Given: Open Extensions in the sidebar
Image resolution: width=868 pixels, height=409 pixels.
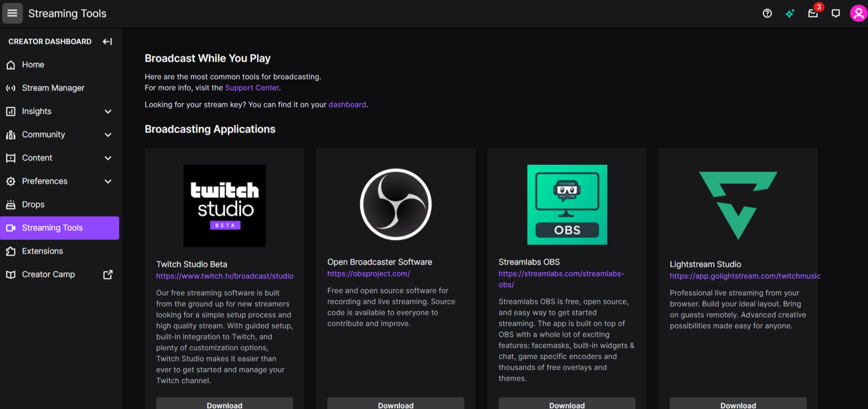Looking at the screenshot, I should click(60, 251).
